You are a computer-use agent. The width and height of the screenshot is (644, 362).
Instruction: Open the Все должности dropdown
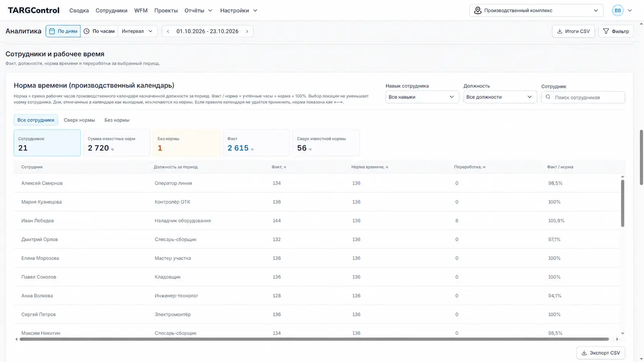pos(500,97)
